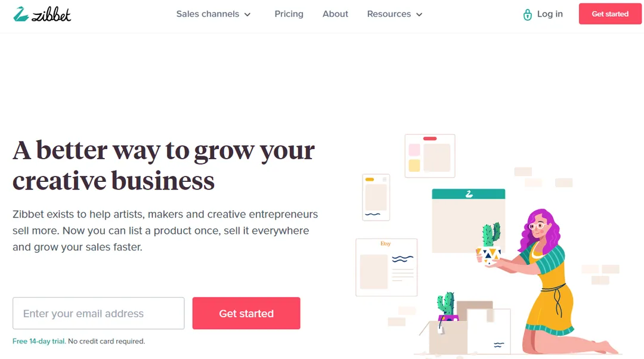The width and height of the screenshot is (644, 359).
Task: Click the green lock icon beside Log in
Action: pyautogui.click(x=527, y=15)
